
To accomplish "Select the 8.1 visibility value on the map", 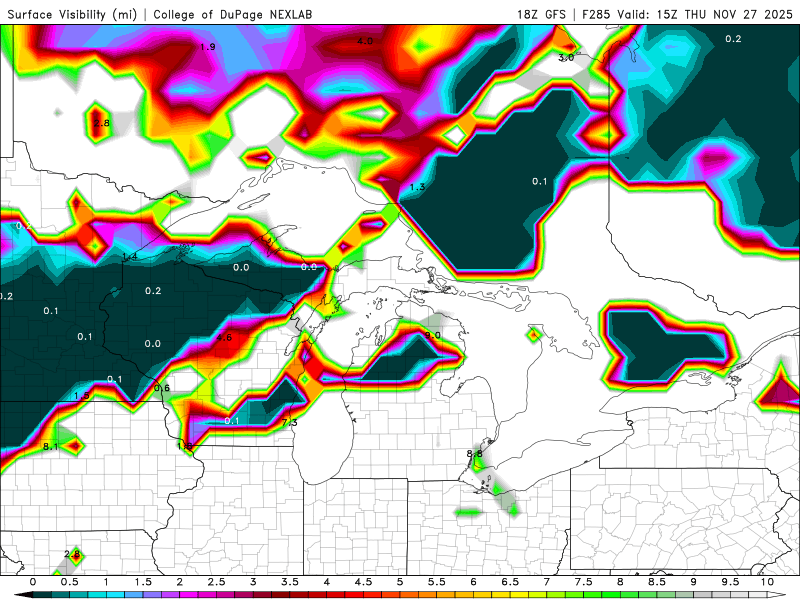I will (x=51, y=447).
